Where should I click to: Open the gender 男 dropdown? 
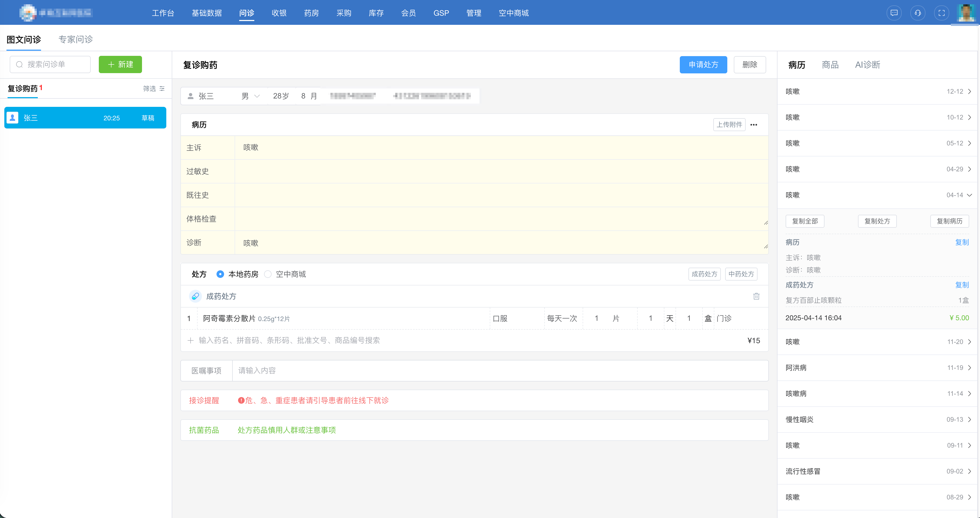250,96
